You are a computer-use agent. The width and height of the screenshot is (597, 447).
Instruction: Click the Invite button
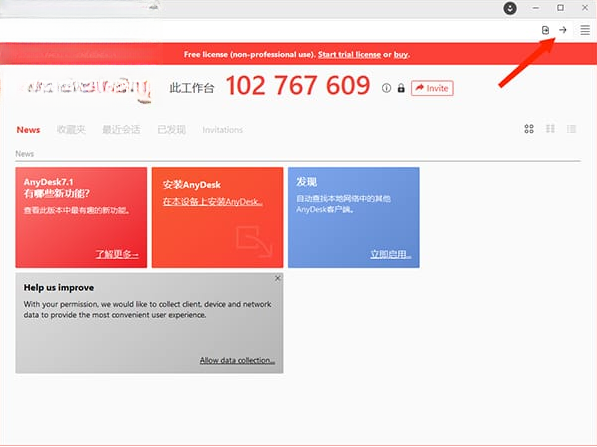click(x=432, y=88)
